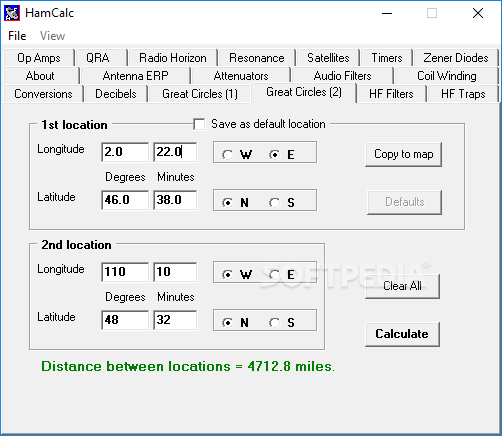Focus 1st location longitude degrees field
502x436 pixels.
coord(125,152)
